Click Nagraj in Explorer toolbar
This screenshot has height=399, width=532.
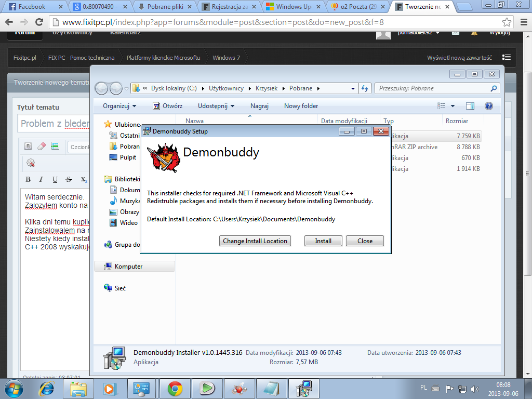pos(259,106)
